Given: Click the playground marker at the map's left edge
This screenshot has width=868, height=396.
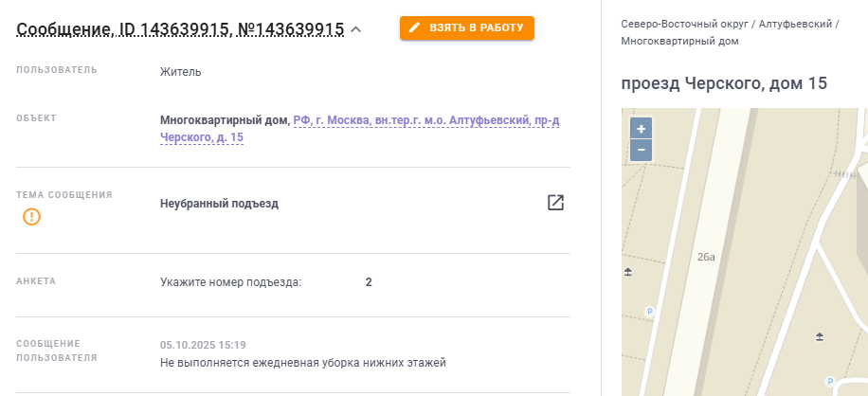Looking at the screenshot, I should 627,273.
